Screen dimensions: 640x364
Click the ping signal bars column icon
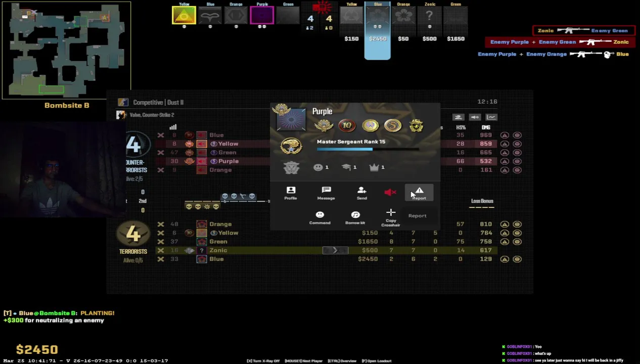click(x=173, y=127)
